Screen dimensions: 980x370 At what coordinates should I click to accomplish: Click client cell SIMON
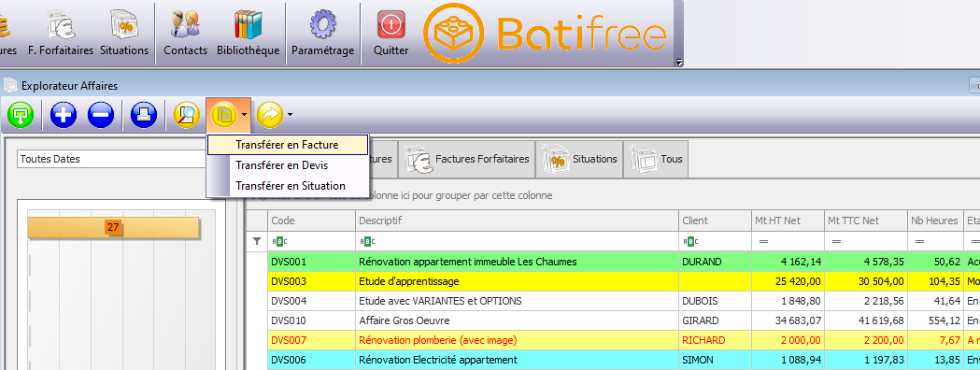coord(714,360)
